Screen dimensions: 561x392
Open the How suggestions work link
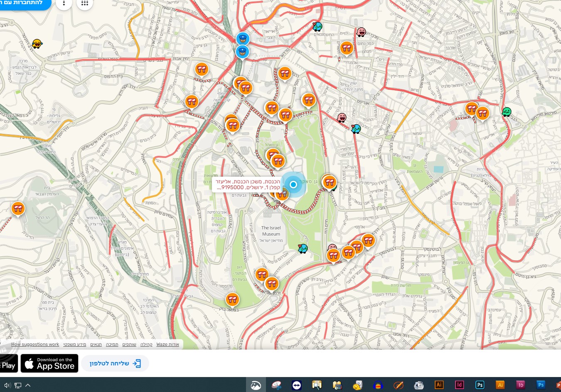[x=35, y=345]
